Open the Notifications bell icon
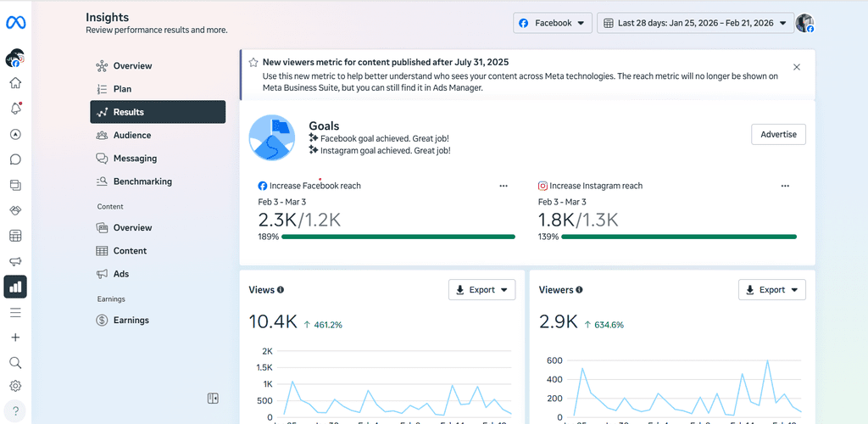This screenshot has width=868, height=424. (x=15, y=109)
